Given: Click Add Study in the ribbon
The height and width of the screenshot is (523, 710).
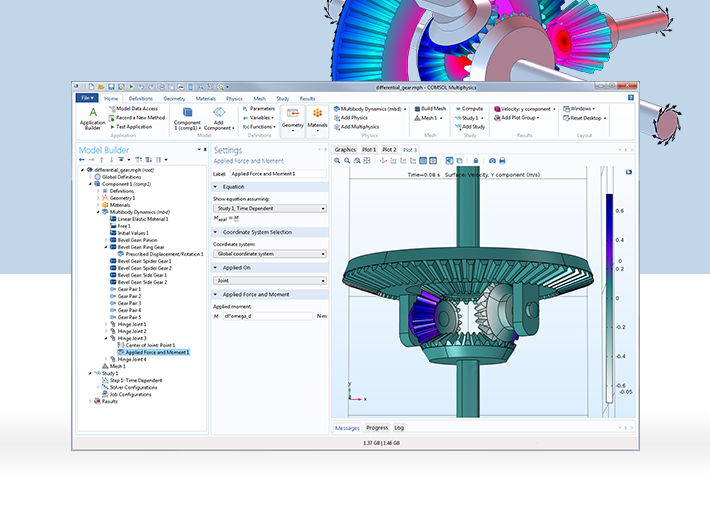Looking at the screenshot, I should (x=470, y=127).
